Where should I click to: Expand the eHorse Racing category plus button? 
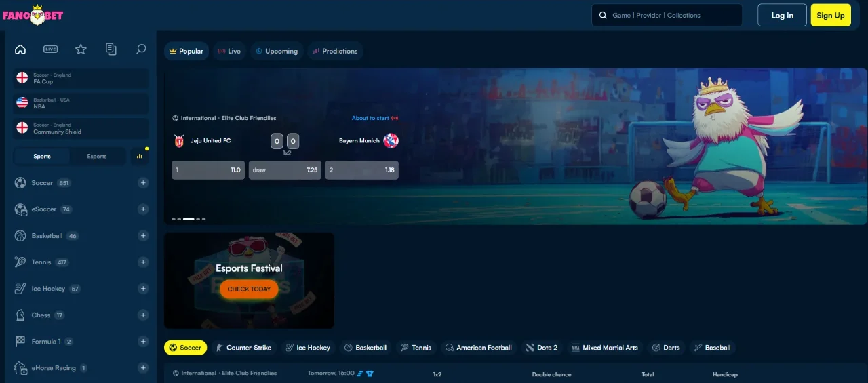tap(143, 368)
